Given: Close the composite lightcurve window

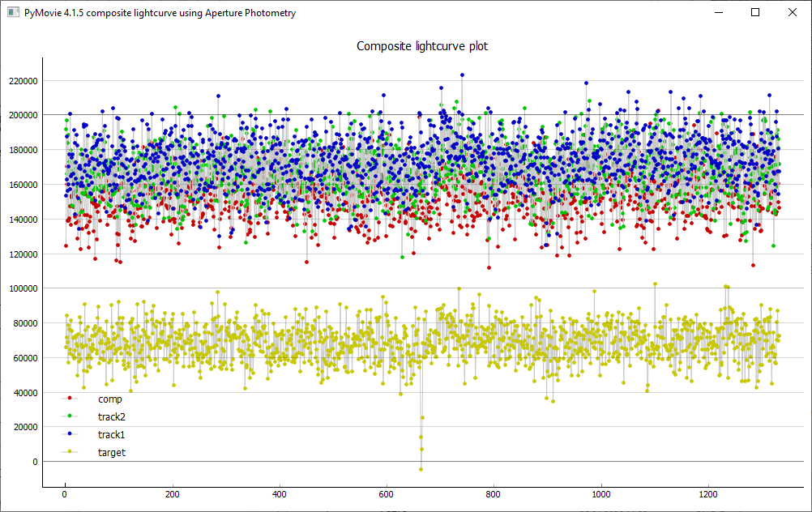Looking at the screenshot, I should click(x=793, y=13).
